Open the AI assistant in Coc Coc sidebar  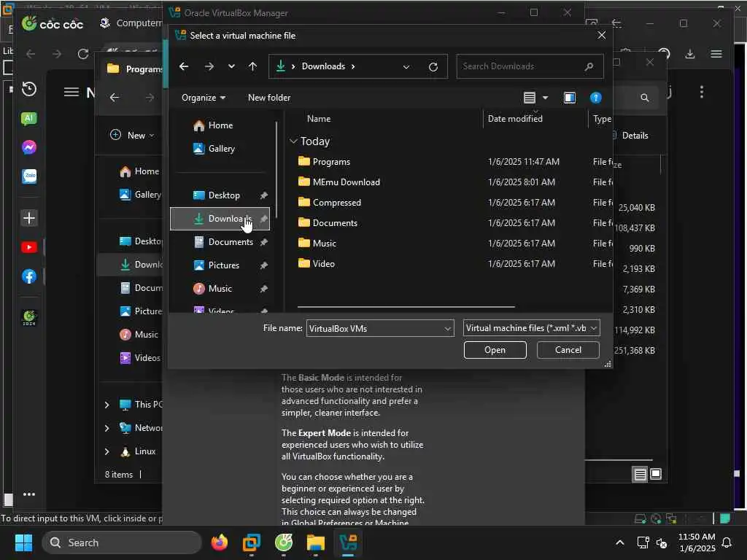click(29, 118)
